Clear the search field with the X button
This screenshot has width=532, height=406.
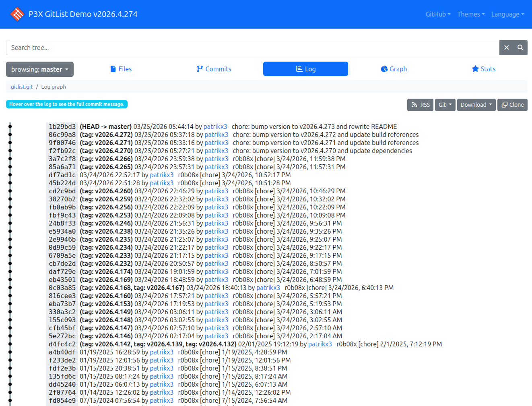point(506,47)
